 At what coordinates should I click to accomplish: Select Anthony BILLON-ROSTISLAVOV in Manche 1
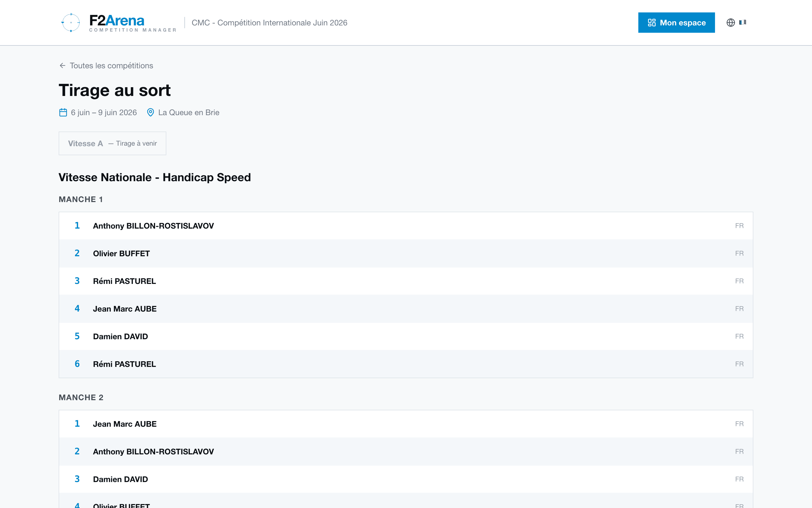point(406,226)
